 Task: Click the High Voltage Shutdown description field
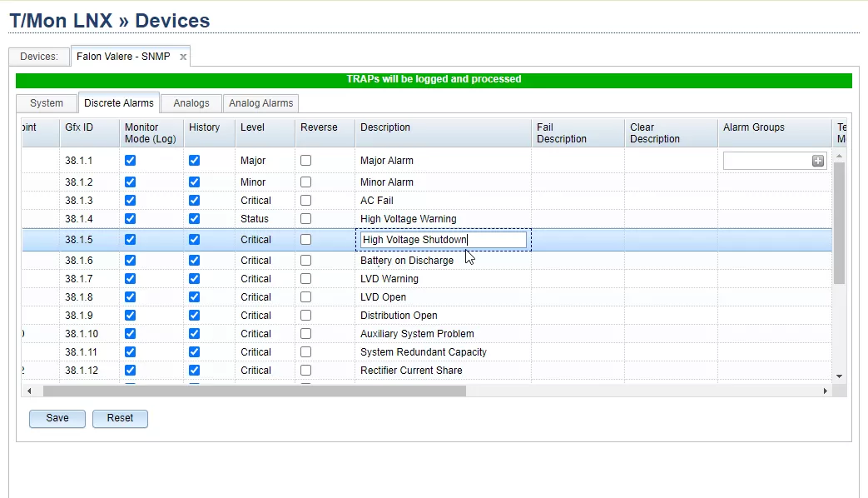click(x=443, y=240)
